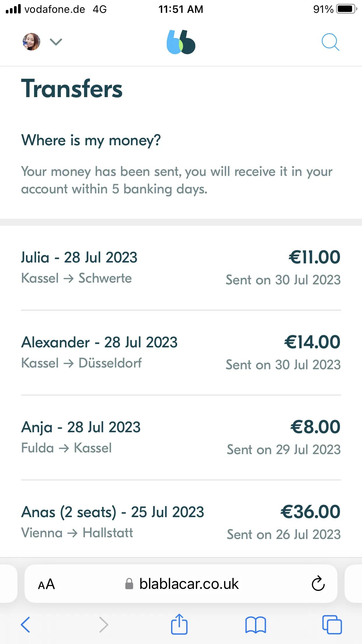Tap the battery indicator in status bar
Viewport: 362px width, 644px height.
click(x=347, y=9)
